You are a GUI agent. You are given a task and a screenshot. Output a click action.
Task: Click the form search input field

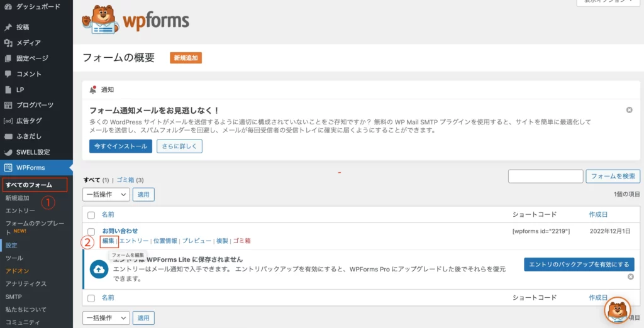545,176
